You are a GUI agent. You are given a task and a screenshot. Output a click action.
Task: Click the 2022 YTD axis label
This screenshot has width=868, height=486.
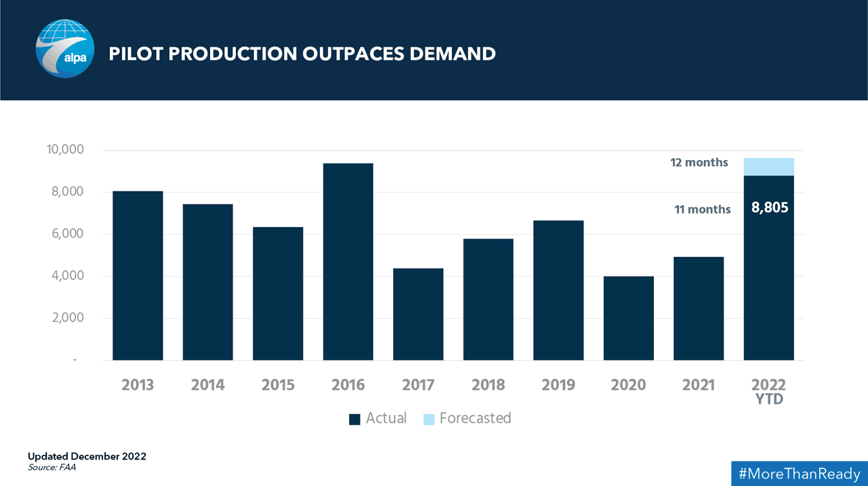pyautogui.click(x=769, y=392)
